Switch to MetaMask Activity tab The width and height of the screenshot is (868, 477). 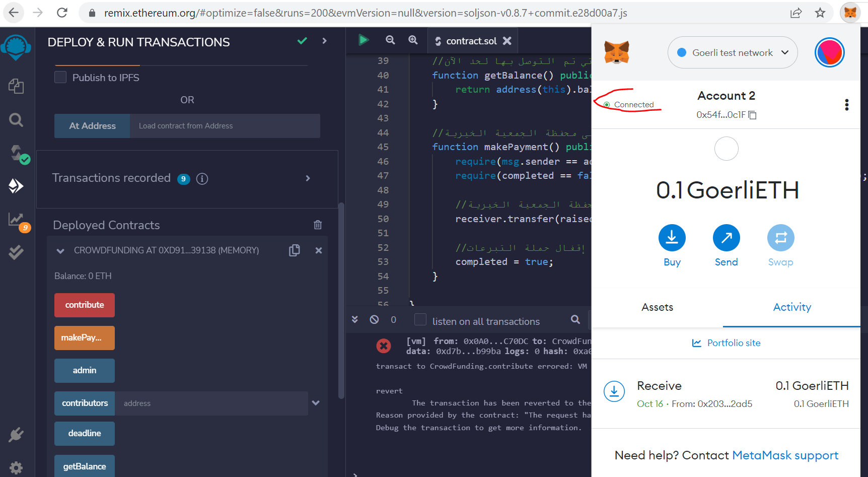(x=792, y=307)
